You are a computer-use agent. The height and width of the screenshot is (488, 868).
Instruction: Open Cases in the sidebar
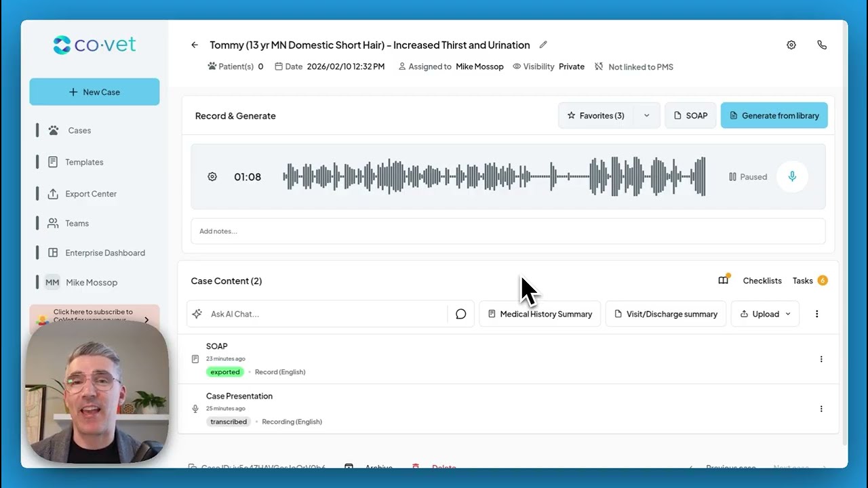pos(79,130)
